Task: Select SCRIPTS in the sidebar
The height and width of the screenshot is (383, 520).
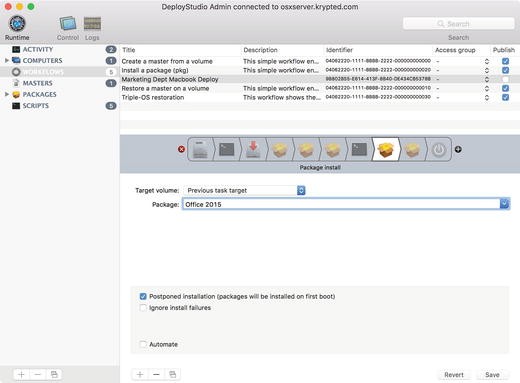Action: [x=35, y=106]
